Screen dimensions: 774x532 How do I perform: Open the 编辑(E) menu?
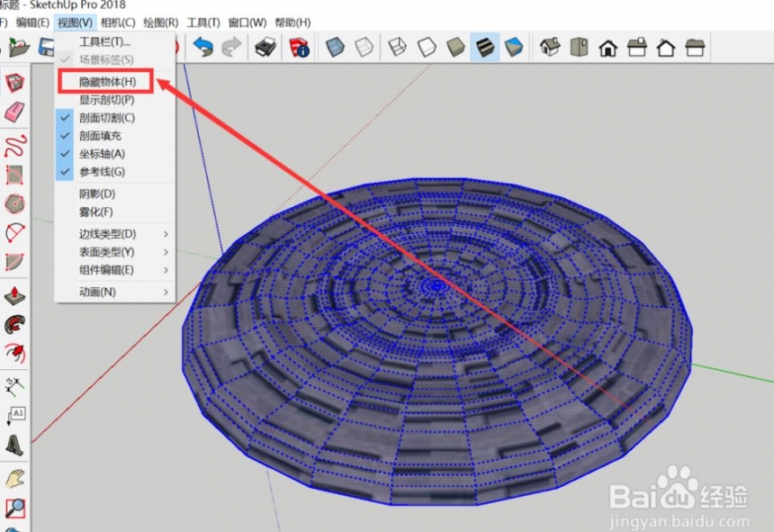coord(32,23)
